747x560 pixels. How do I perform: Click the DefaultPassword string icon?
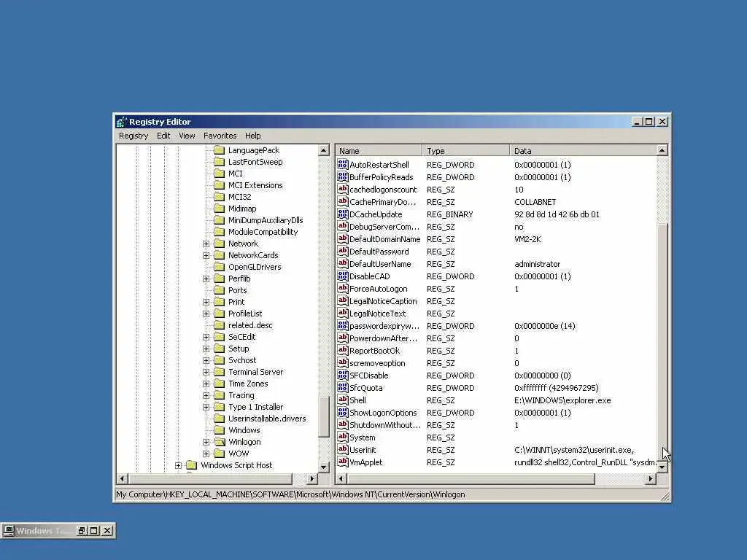(343, 251)
